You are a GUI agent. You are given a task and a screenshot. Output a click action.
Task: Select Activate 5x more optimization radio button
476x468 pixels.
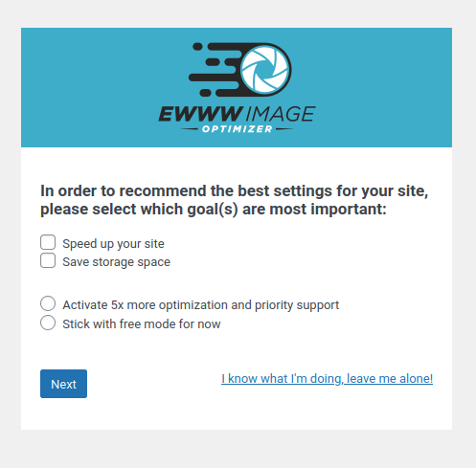click(x=48, y=303)
